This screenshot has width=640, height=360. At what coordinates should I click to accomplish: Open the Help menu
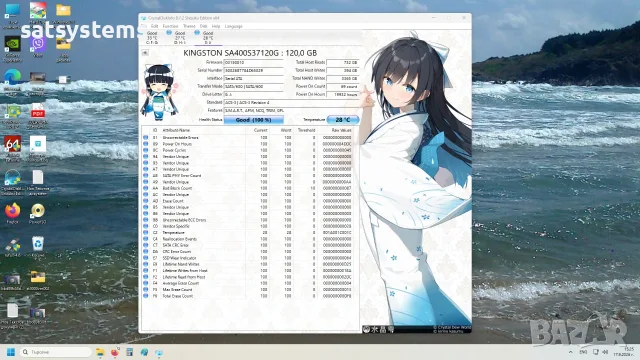tap(216, 26)
